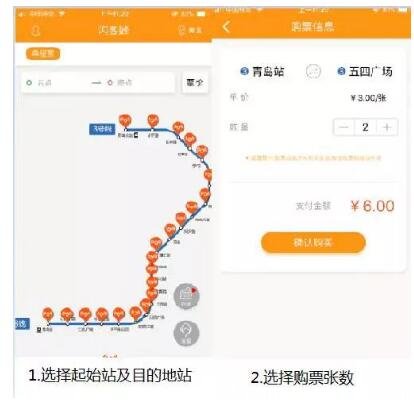Image resolution: width=414 pixels, height=408 pixels.
Task: Click the ticket quantity value 2
Action: click(365, 127)
